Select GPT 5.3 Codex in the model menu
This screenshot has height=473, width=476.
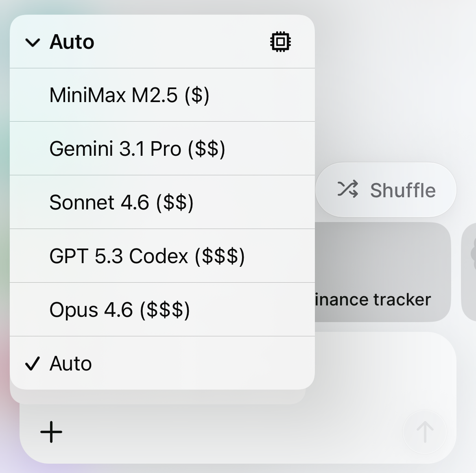(x=147, y=256)
